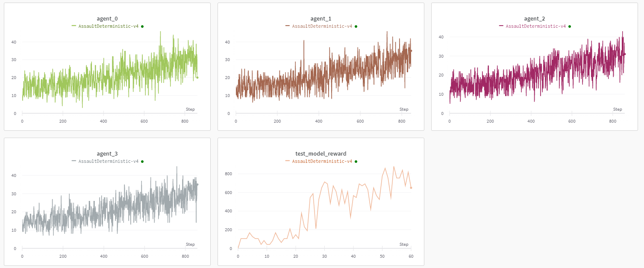Click x-axis tick 800 in agent_0 chart
Viewport: 644px width, 268px height.
tap(185, 121)
